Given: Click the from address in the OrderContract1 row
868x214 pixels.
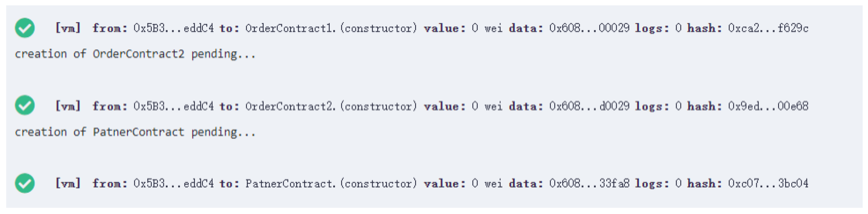Looking at the screenshot, I should [x=174, y=28].
